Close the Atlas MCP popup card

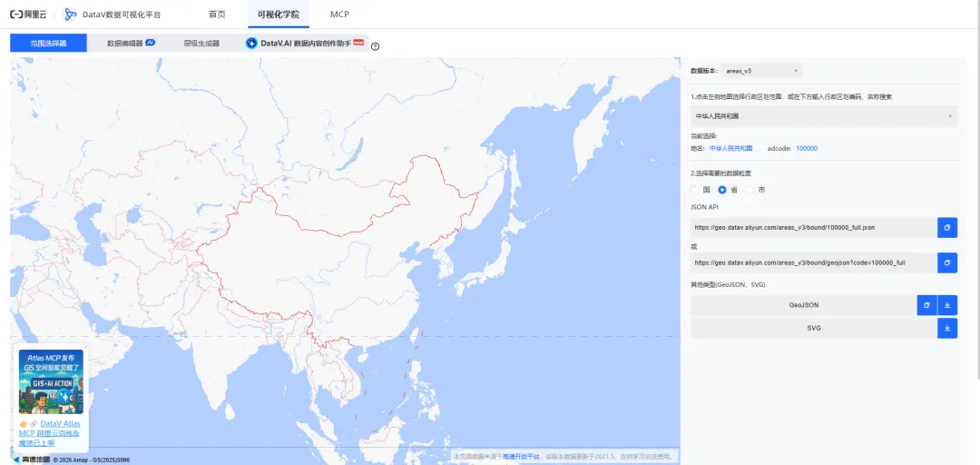pos(85,347)
